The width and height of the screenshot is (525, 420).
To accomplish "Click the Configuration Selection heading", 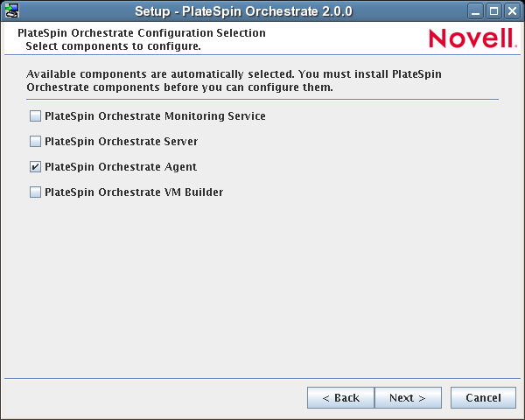I will (x=141, y=33).
